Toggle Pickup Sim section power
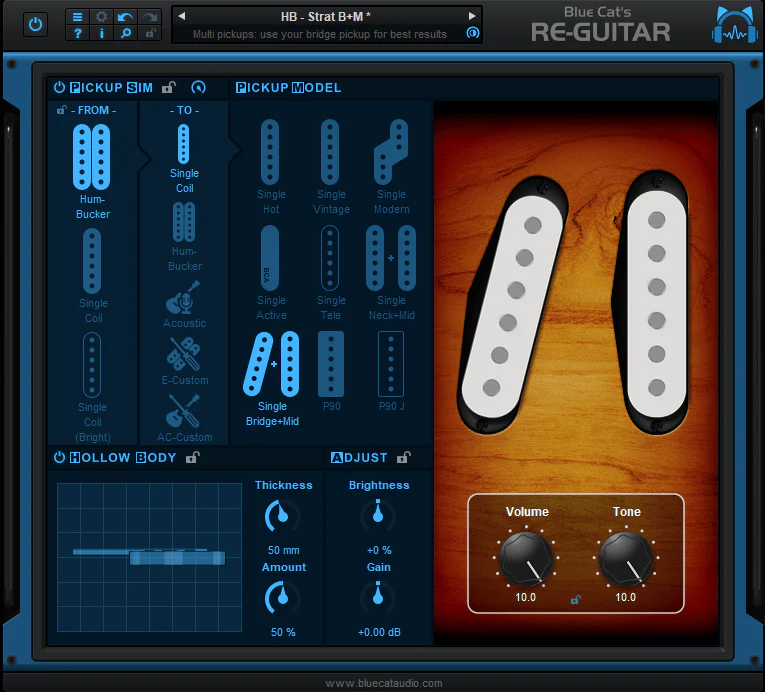The width and height of the screenshot is (765, 692). (x=59, y=87)
